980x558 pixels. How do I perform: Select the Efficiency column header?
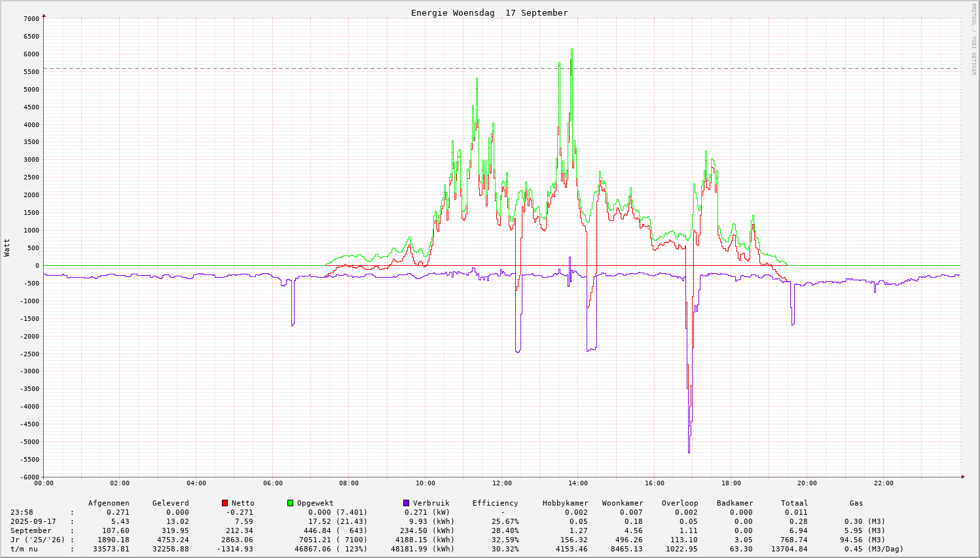tap(495, 504)
